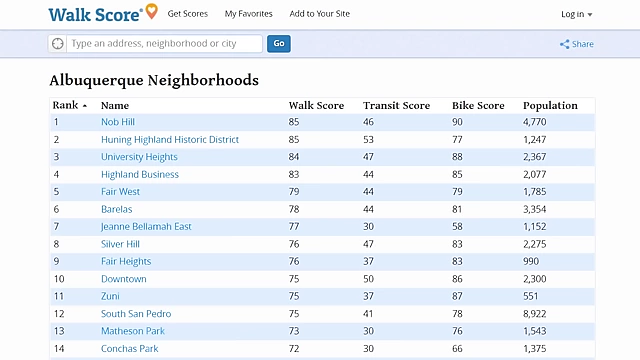This screenshot has width=640, height=360.
Task: Click Fair Heights population 990
Action: 531,262
